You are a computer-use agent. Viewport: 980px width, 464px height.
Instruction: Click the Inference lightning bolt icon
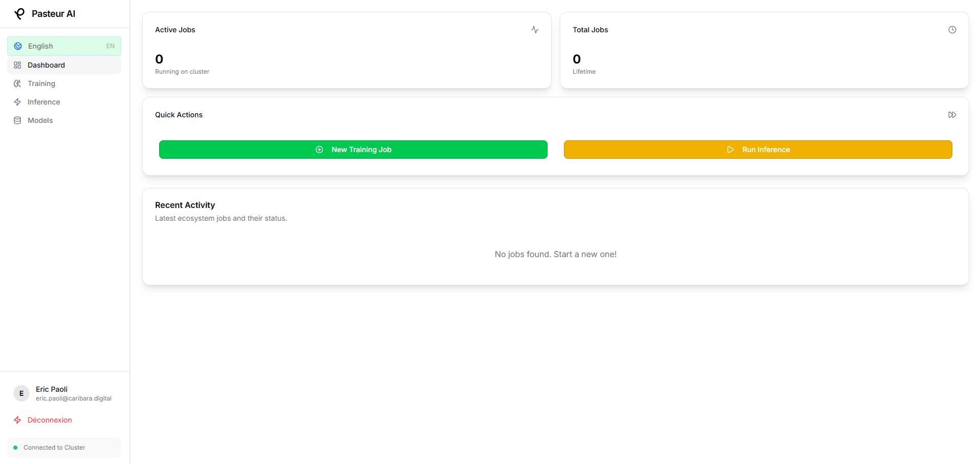[17, 102]
